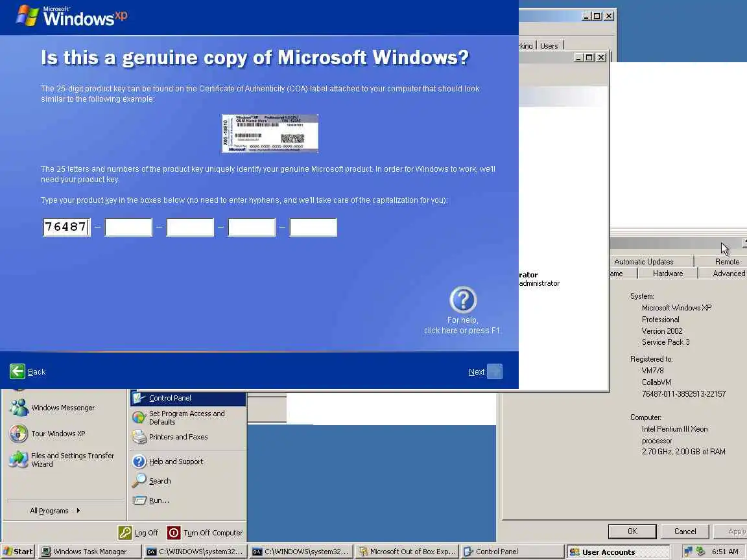The width and height of the screenshot is (747, 560).
Task: Switch to Windows Task Manager in taskbar
Action: (89, 552)
